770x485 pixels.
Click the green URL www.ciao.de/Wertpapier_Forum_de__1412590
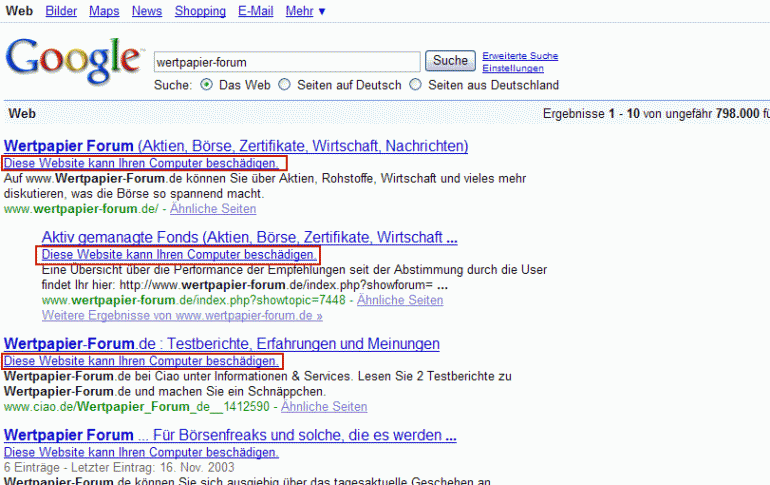pyautogui.click(x=137, y=406)
